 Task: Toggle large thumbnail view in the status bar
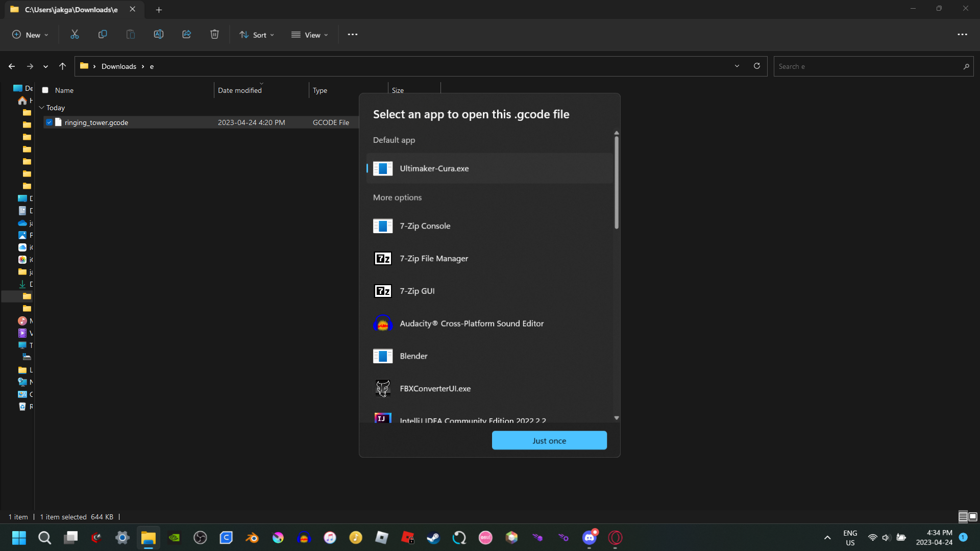pos(972,516)
